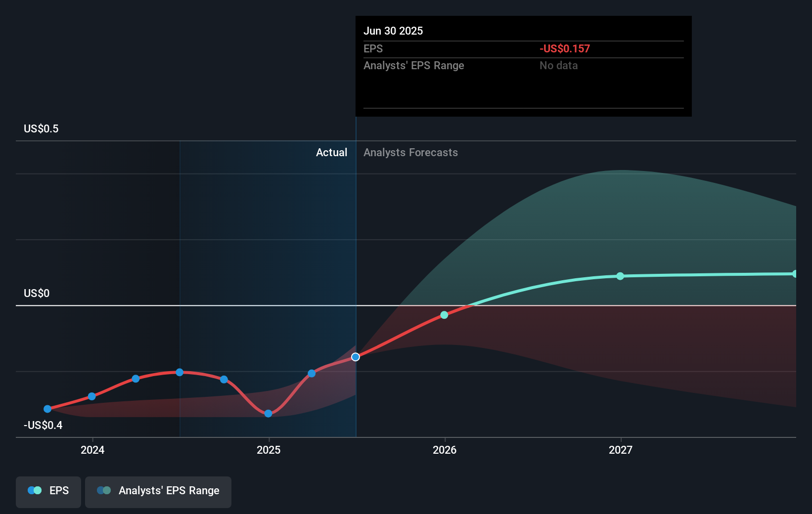Click the lowest EPS dip point near 2025

[x=268, y=413]
